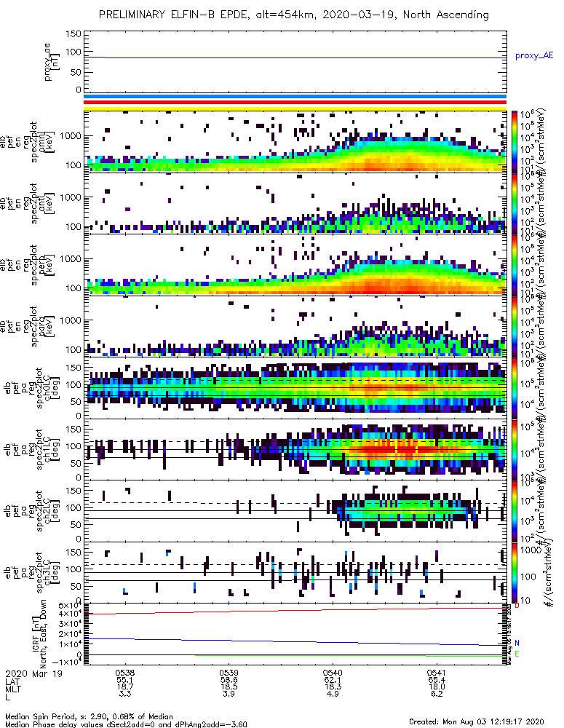
Task: Pick the yellow horizontal status bar
Action: click(295, 108)
